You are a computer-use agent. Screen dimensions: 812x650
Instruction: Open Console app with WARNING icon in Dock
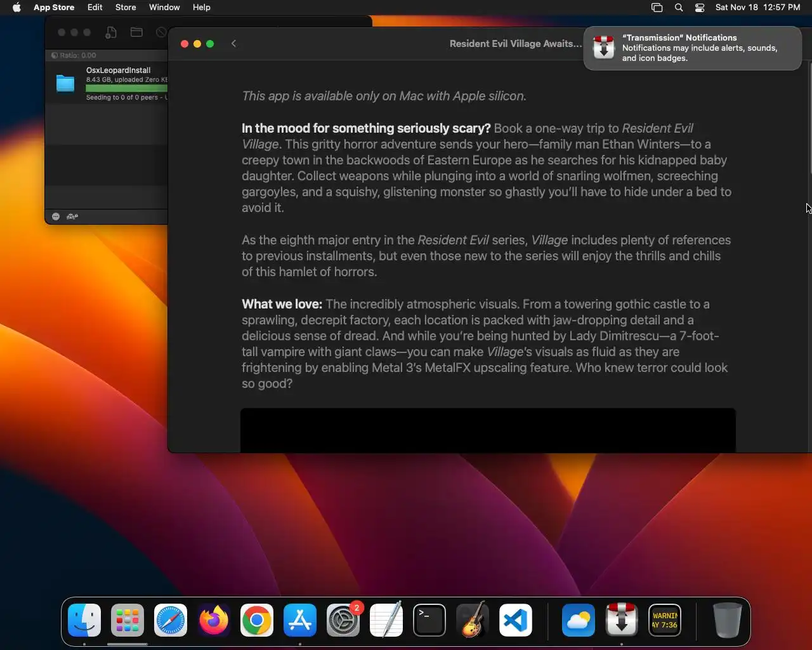click(665, 620)
